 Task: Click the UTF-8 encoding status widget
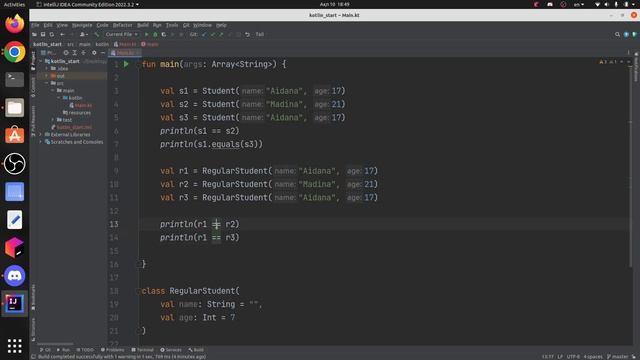coord(573,357)
